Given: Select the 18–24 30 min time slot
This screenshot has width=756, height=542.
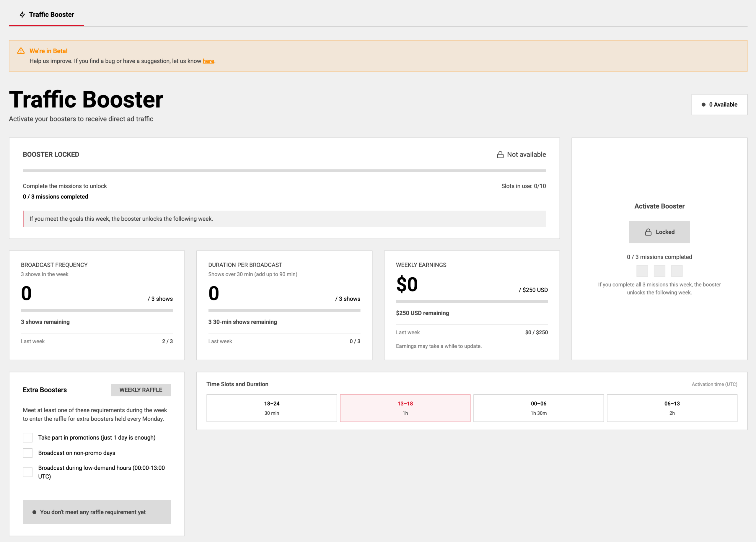Looking at the screenshot, I should click(272, 408).
